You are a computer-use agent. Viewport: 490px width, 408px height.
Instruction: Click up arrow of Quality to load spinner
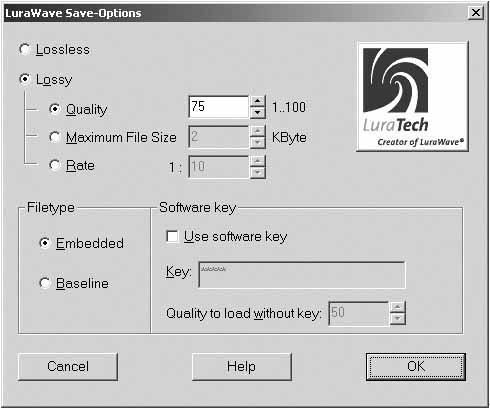pyautogui.click(x=397, y=307)
